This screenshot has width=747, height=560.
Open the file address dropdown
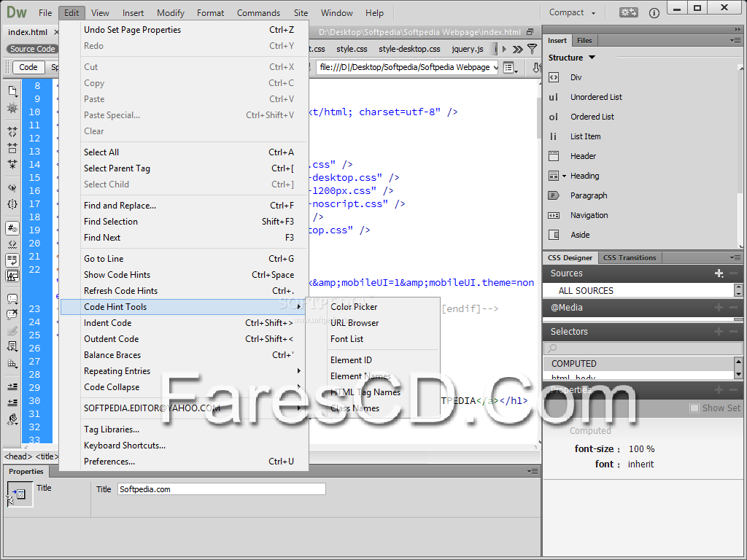coord(495,68)
